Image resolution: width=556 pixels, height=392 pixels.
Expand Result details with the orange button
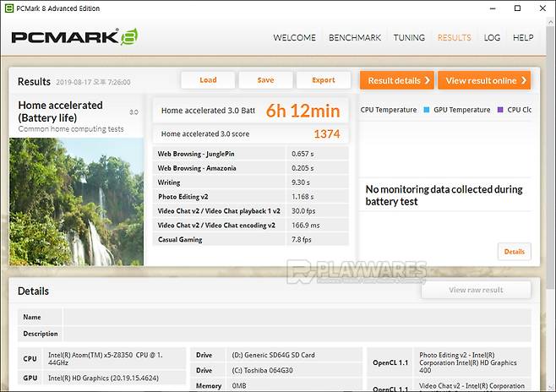click(x=397, y=80)
